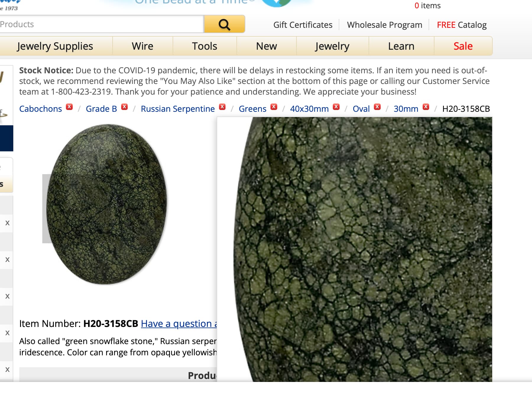The height and width of the screenshot is (405, 532).
Task: Open the Jewelry Supplies menu
Action: point(55,46)
